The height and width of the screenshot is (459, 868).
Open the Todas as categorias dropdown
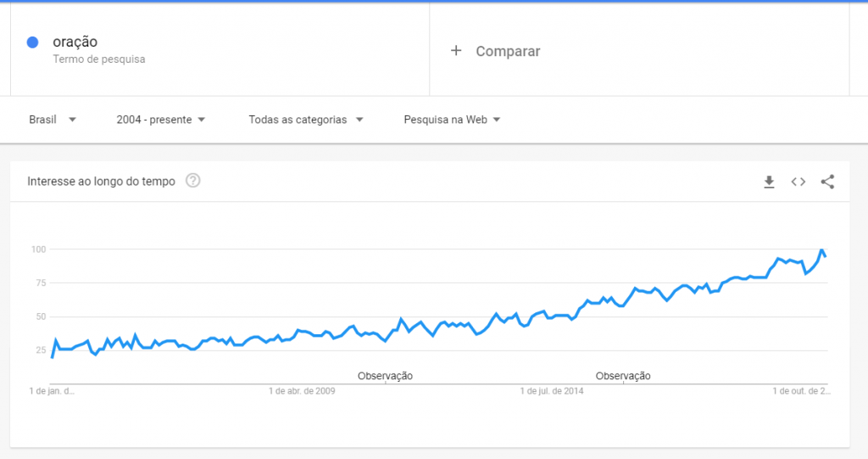click(x=305, y=120)
